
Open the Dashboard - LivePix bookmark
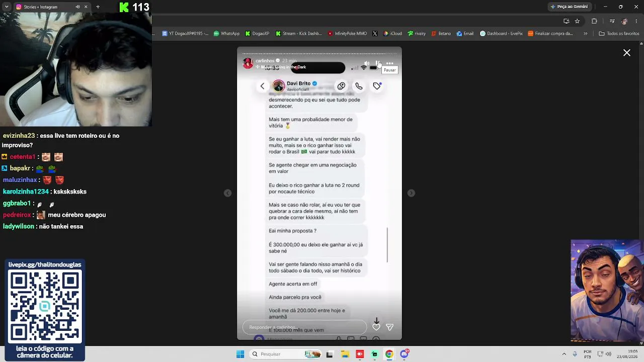pos(501,34)
